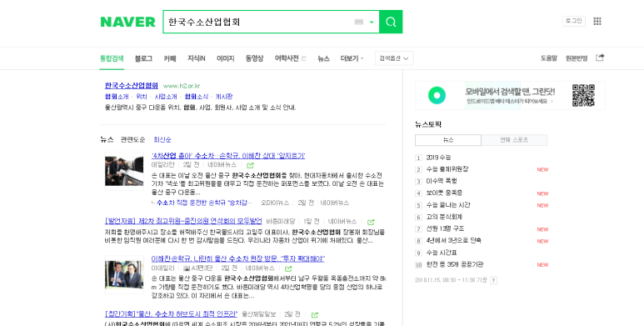
Task: Open news topic 한전 등 35개 공공기관
Action: (x=455, y=264)
